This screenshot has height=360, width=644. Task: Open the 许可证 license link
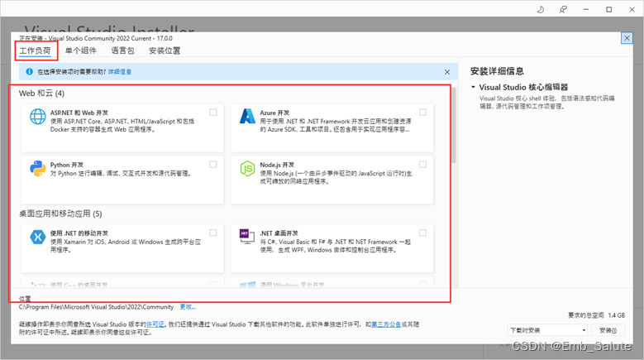click(x=155, y=324)
